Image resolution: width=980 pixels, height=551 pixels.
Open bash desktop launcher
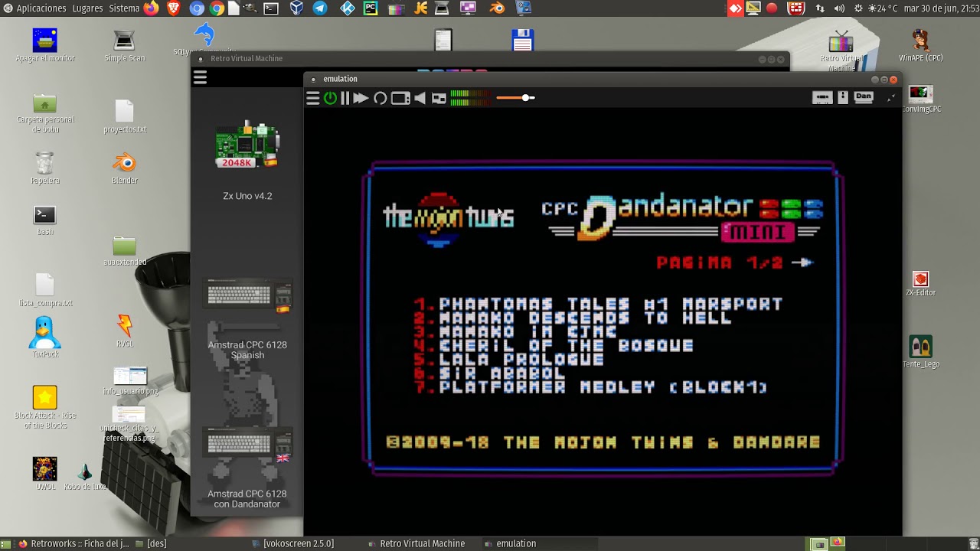(x=45, y=220)
